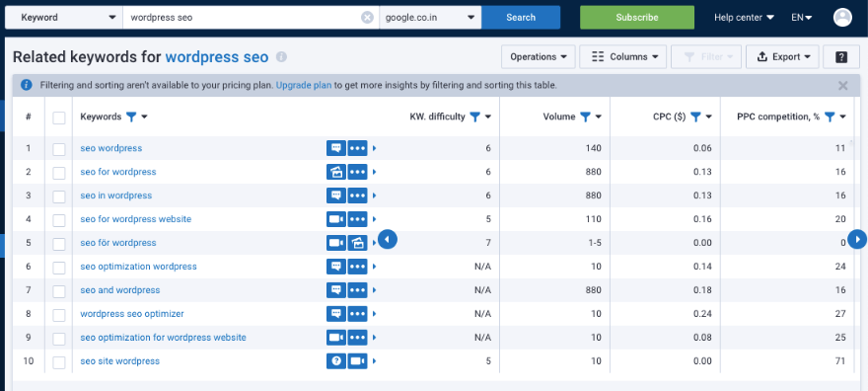Viewport: 868px width, 391px height.
Task: Expand the seo wordpress row arrow
Action: click(375, 148)
